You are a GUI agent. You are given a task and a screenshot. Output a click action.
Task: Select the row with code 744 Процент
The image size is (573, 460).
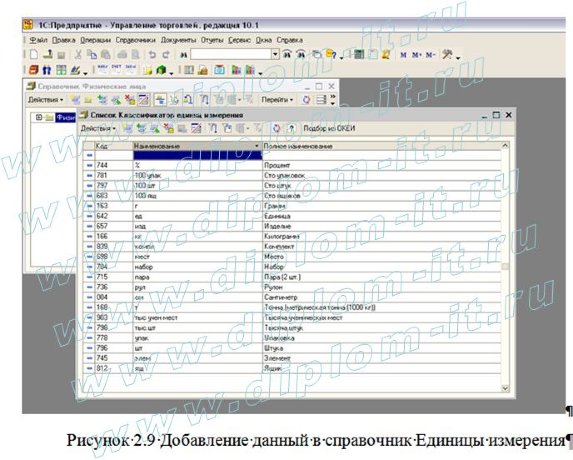(x=292, y=166)
